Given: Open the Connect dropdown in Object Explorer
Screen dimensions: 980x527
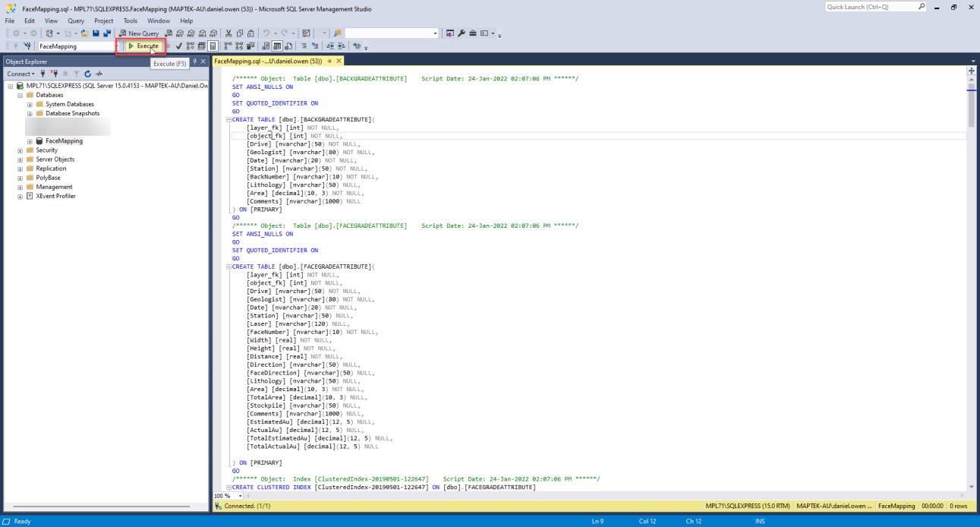Looking at the screenshot, I should point(20,74).
